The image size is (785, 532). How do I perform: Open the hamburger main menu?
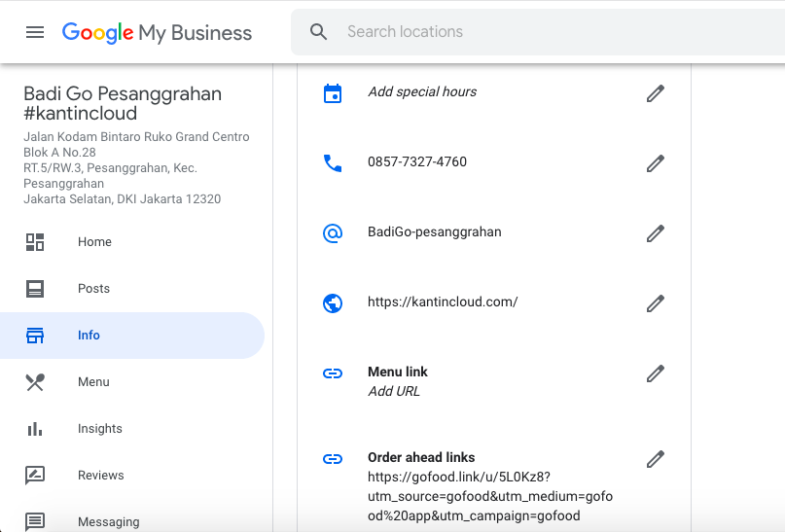[35, 32]
